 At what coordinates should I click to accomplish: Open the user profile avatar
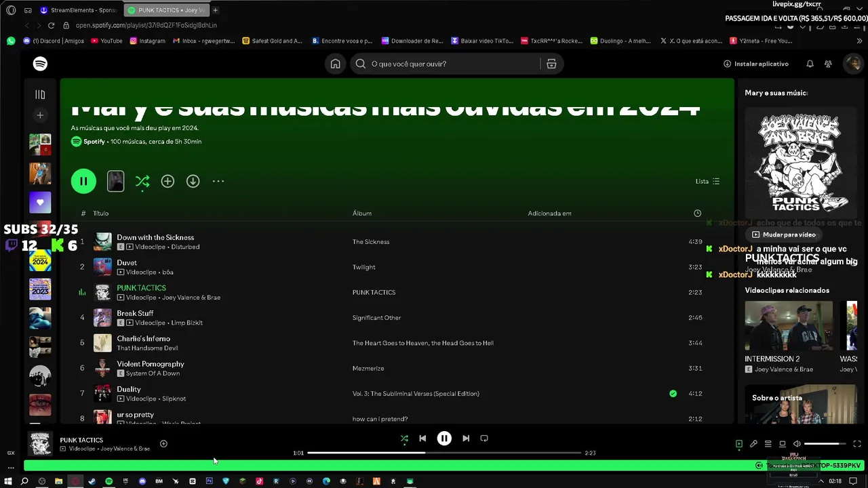(x=852, y=64)
